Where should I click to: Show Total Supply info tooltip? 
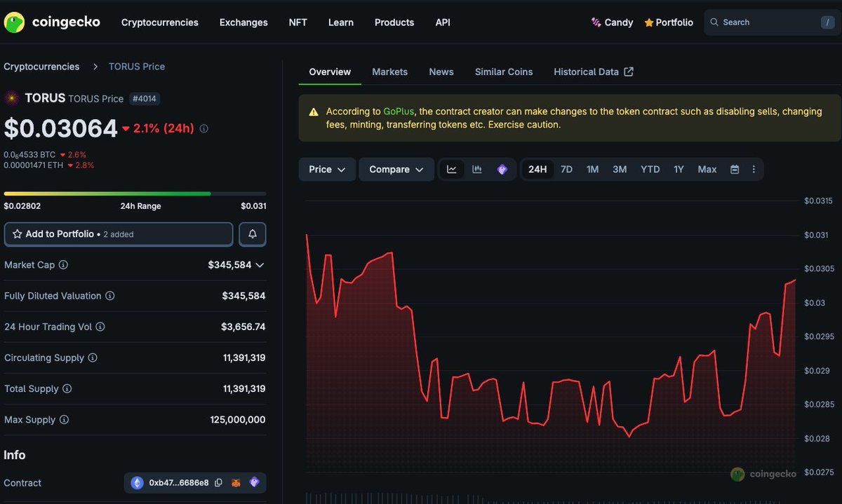(67, 388)
